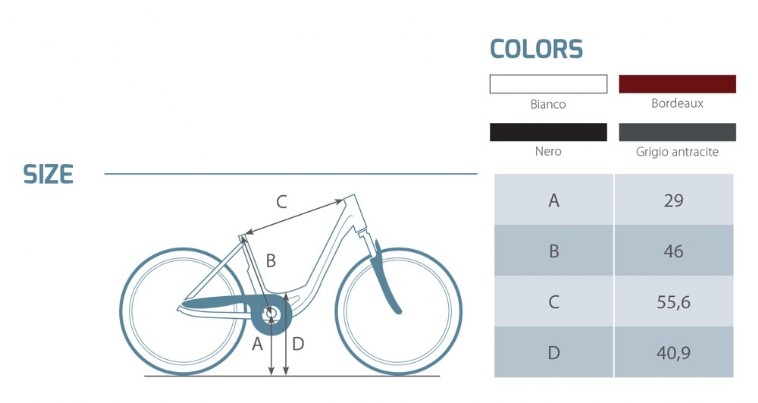The height and width of the screenshot is (403, 758).
Task: Click the C dimension label on diagram
Action: pyautogui.click(x=281, y=202)
